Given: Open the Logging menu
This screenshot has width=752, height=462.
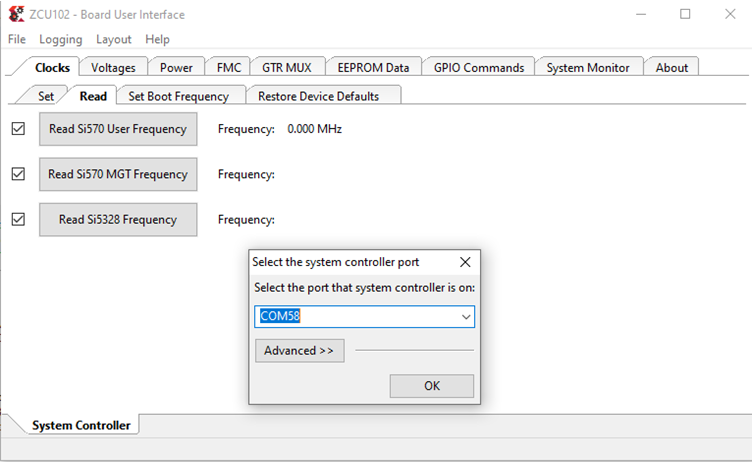Looking at the screenshot, I should tap(61, 39).
